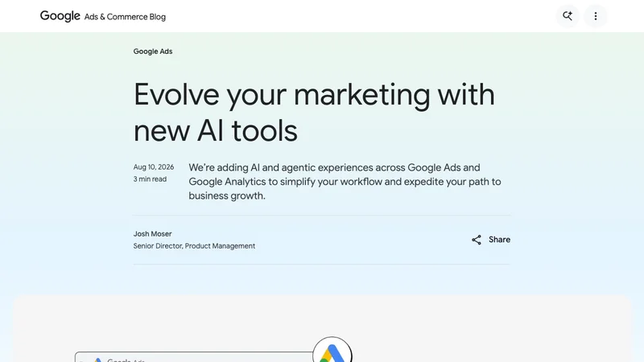This screenshot has height=362, width=644.
Task: Open the Google Ads category link
Action: (x=153, y=51)
